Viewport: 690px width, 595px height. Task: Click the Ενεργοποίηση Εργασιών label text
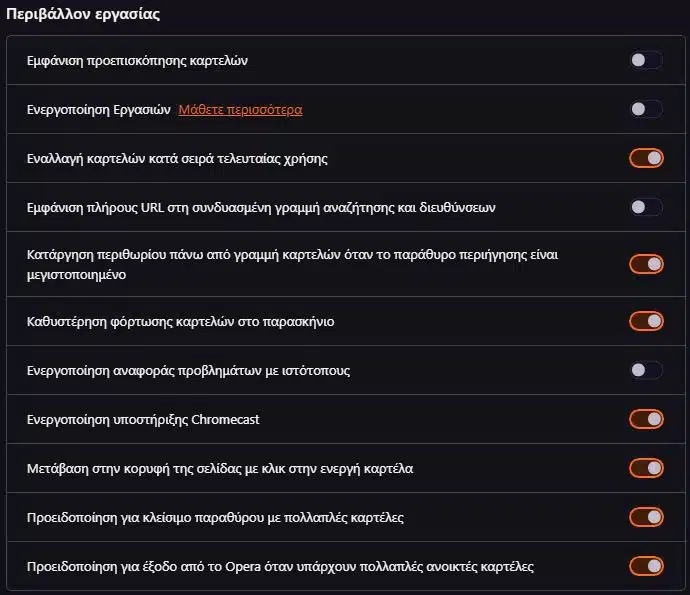tap(99, 110)
